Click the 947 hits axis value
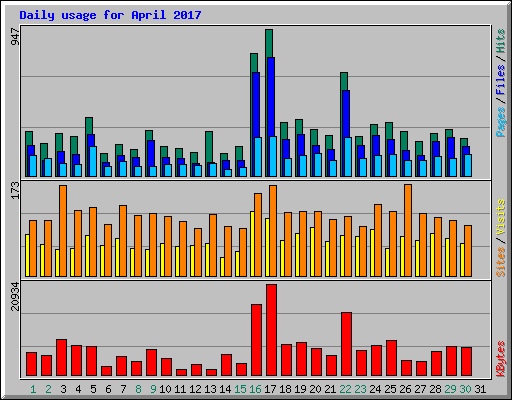Viewport: 512px width, 400px height. point(15,37)
